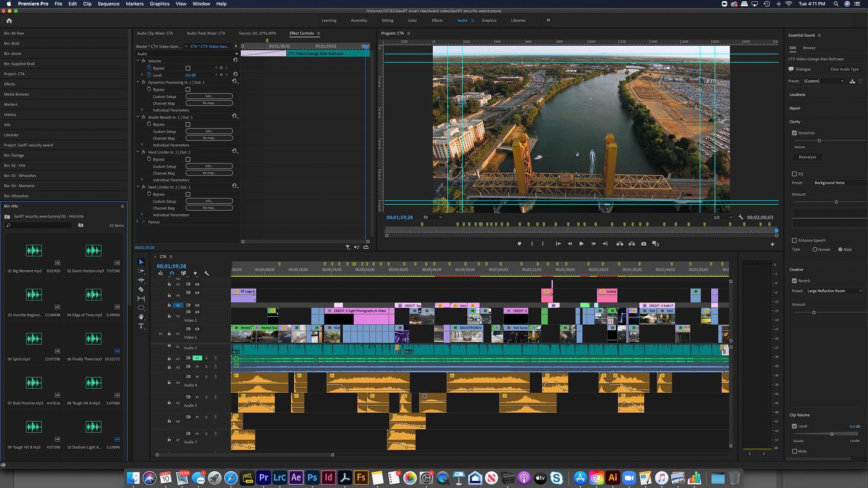Choose the Ripple Edit tool

click(x=141, y=280)
